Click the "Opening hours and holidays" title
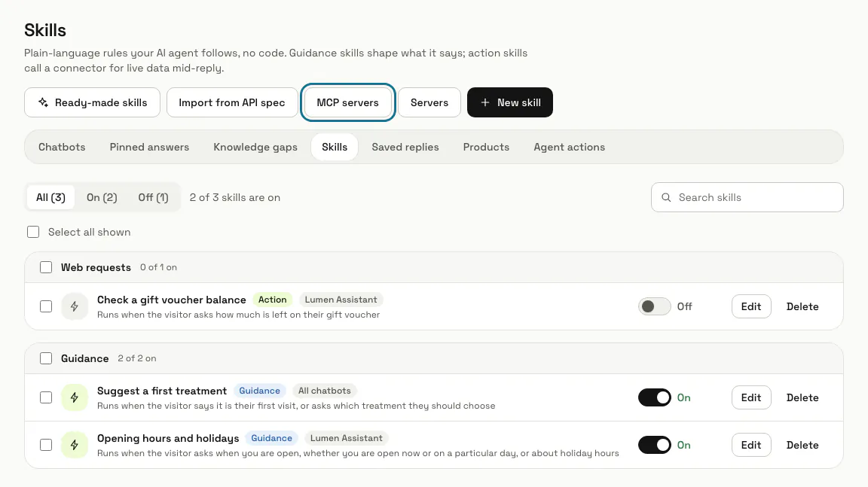 [x=168, y=438]
